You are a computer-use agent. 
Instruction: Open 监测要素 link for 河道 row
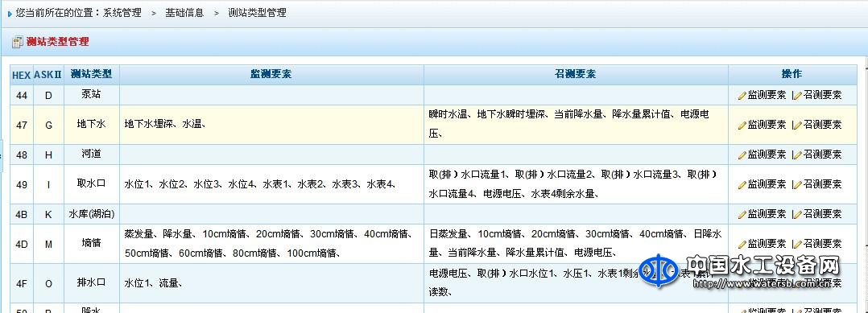coord(767,154)
